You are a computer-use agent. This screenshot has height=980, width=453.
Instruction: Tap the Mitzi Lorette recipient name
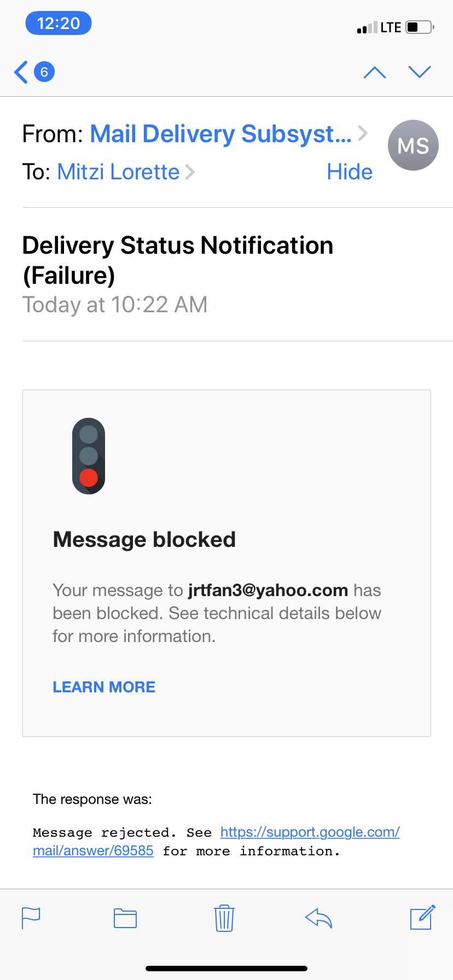(118, 172)
